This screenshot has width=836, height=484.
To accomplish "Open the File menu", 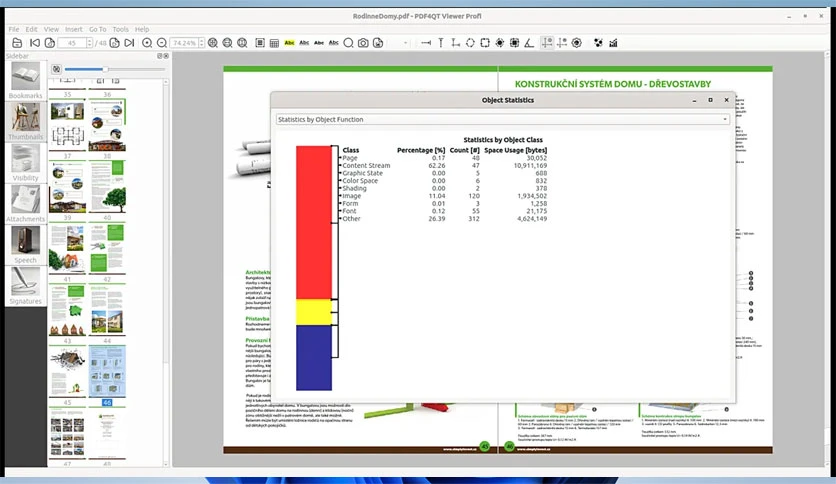I will (x=14, y=29).
